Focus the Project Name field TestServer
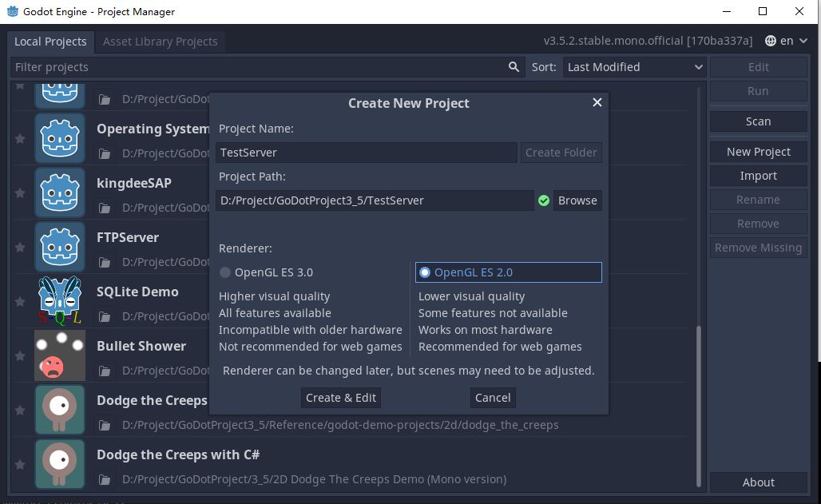Screen dimensions: 821x504 click(x=366, y=153)
